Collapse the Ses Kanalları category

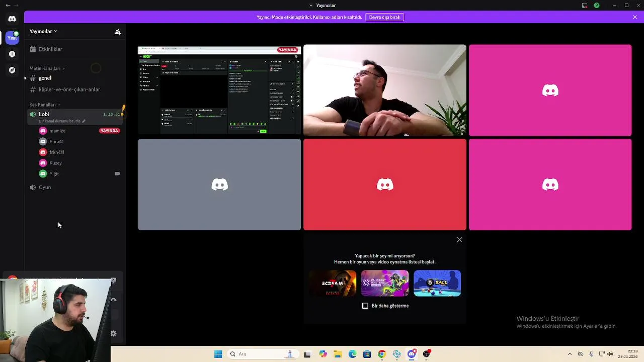point(44,105)
